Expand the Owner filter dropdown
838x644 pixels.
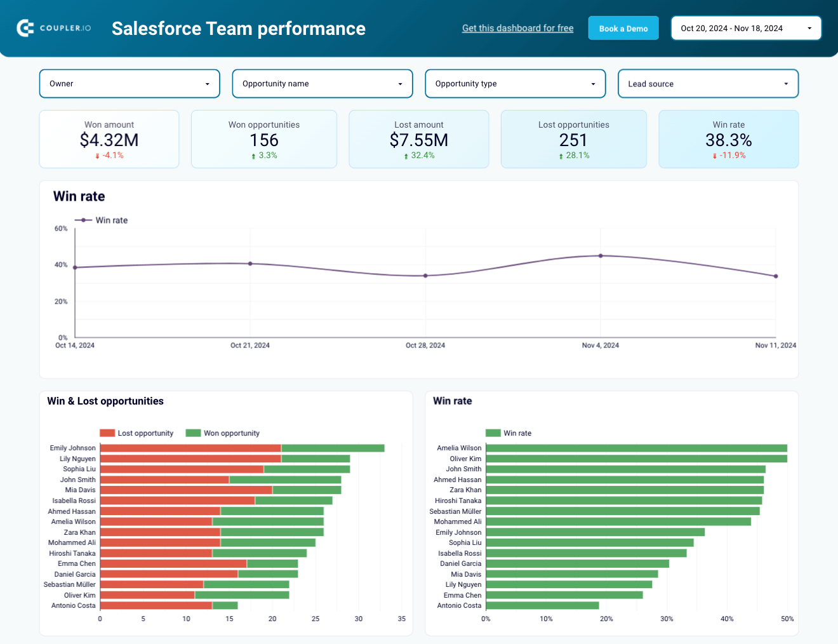pyautogui.click(x=130, y=84)
